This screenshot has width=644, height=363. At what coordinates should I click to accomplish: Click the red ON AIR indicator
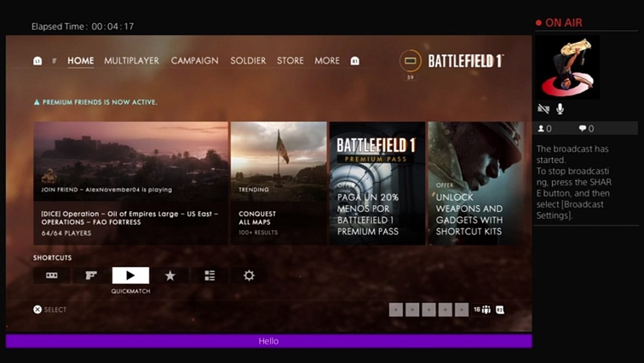(x=559, y=23)
